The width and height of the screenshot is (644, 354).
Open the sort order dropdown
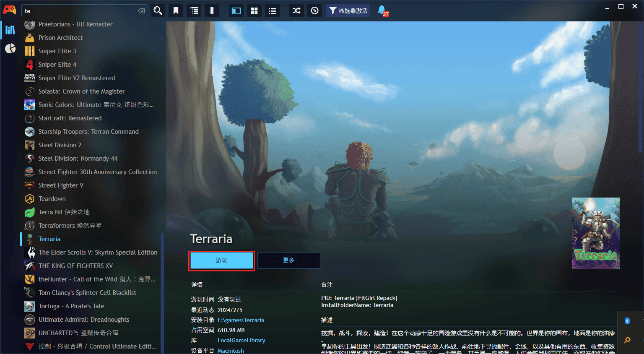click(212, 11)
